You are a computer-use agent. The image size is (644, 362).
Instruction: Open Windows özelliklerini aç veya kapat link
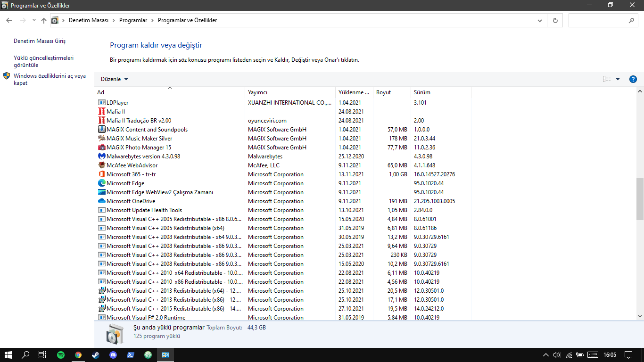click(50, 79)
